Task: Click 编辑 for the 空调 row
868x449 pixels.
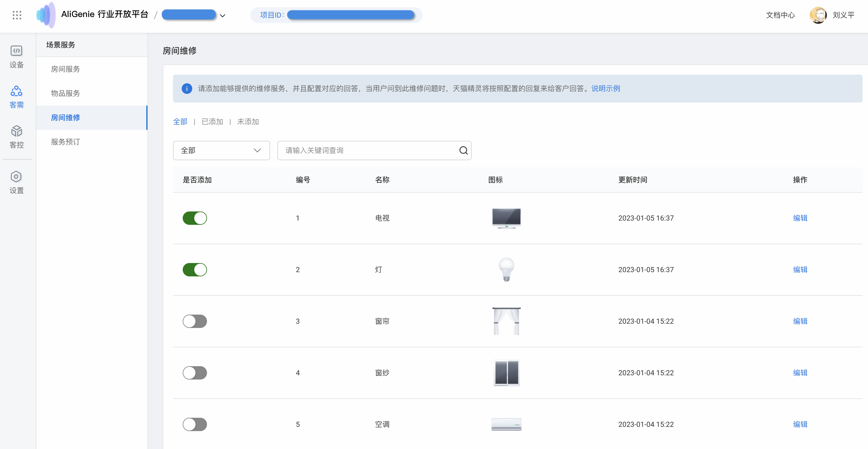Action: [x=800, y=424]
